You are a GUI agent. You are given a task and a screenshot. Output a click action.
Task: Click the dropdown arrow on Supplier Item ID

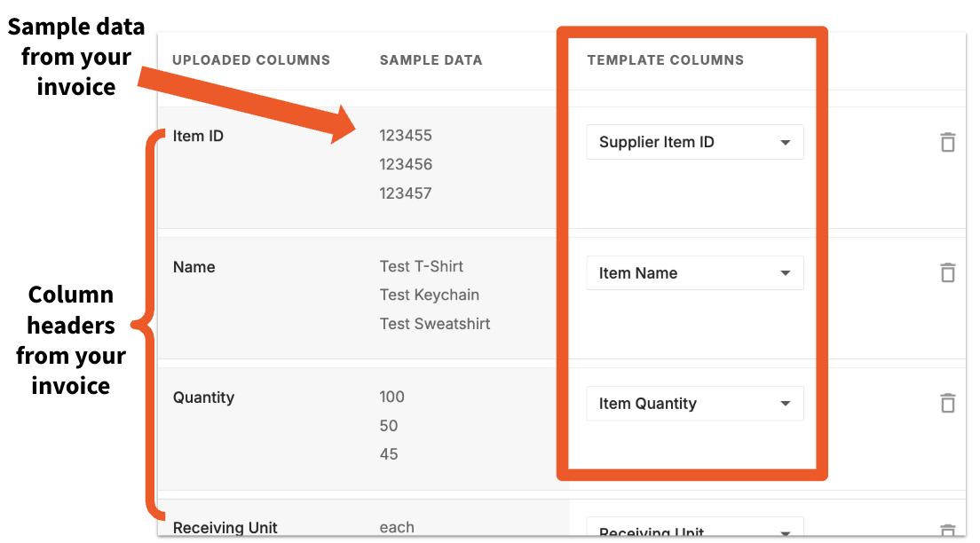(x=785, y=142)
